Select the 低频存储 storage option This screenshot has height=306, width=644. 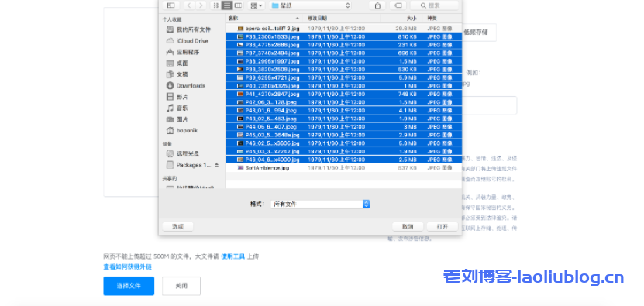(478, 32)
